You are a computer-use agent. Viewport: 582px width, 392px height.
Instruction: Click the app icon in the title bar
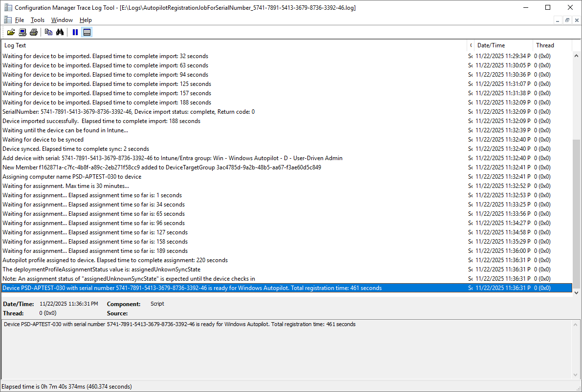point(8,7)
